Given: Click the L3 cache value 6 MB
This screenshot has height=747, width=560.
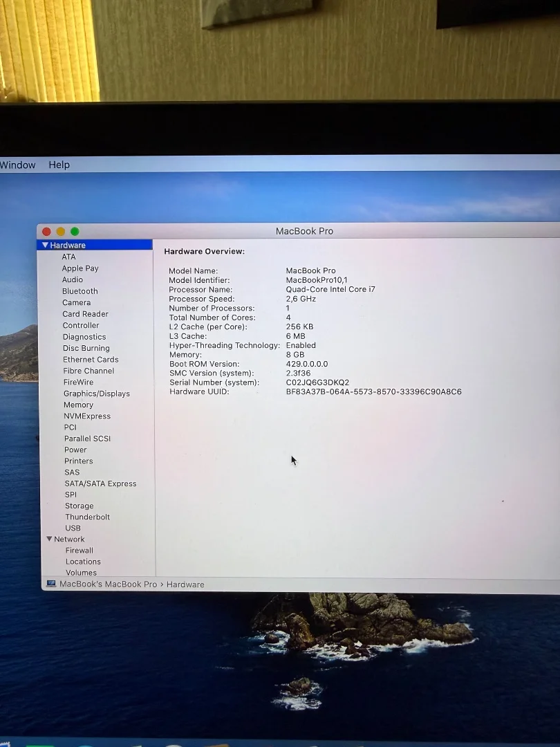Looking at the screenshot, I should (296, 336).
